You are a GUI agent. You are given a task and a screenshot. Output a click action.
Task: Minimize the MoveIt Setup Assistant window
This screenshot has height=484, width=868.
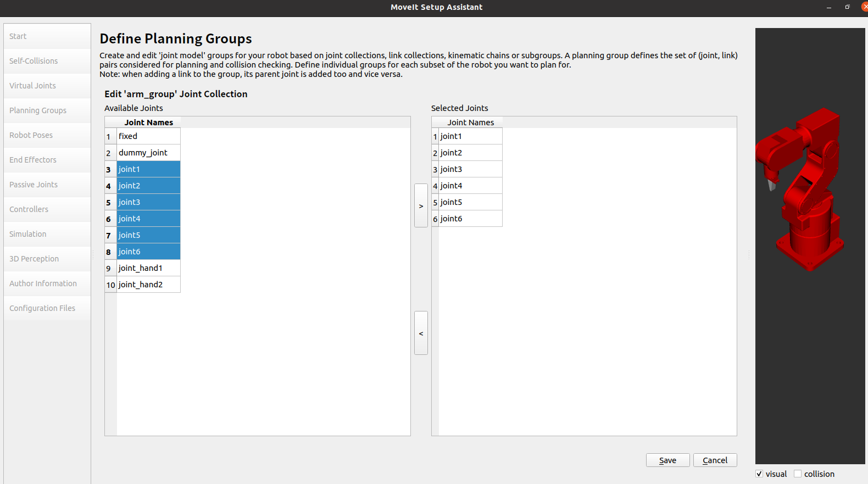[x=828, y=7]
